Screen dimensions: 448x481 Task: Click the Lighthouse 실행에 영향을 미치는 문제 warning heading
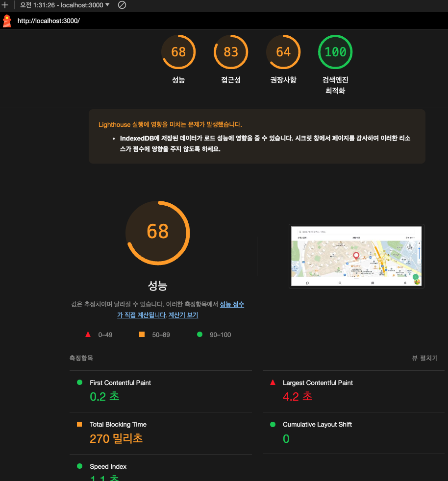pos(170,124)
